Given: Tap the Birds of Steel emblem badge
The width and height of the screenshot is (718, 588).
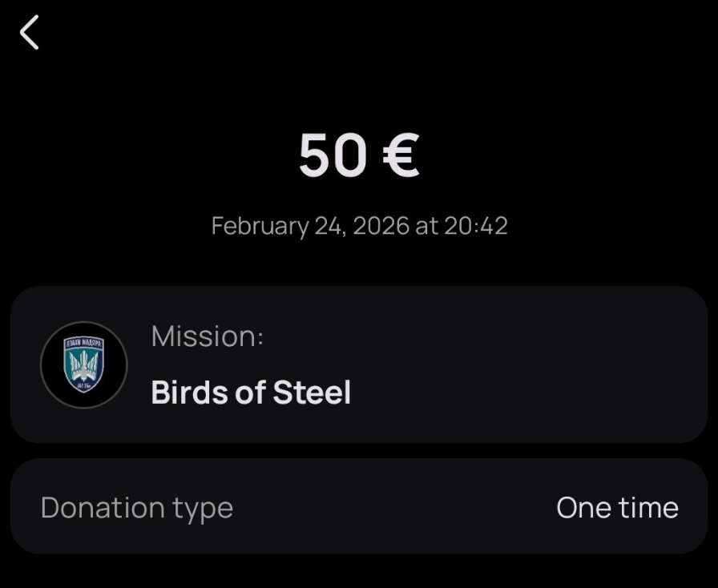Looking at the screenshot, I should [x=83, y=365].
